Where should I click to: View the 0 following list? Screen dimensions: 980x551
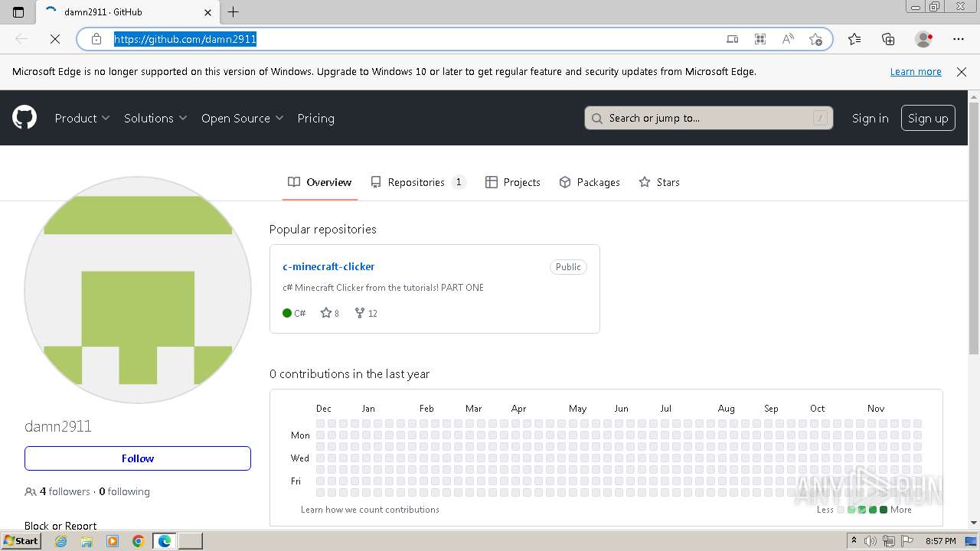124,491
